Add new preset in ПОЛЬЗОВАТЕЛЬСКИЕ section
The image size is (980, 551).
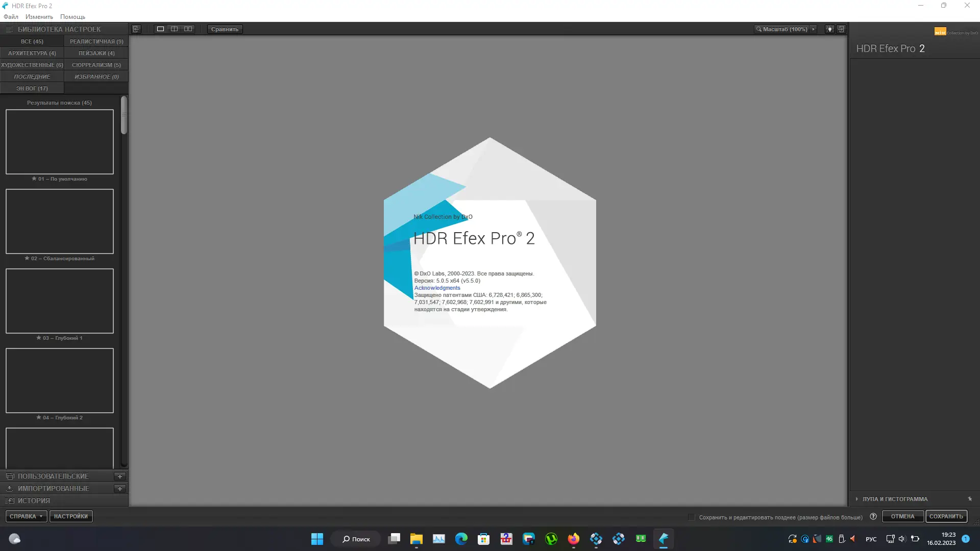(120, 476)
